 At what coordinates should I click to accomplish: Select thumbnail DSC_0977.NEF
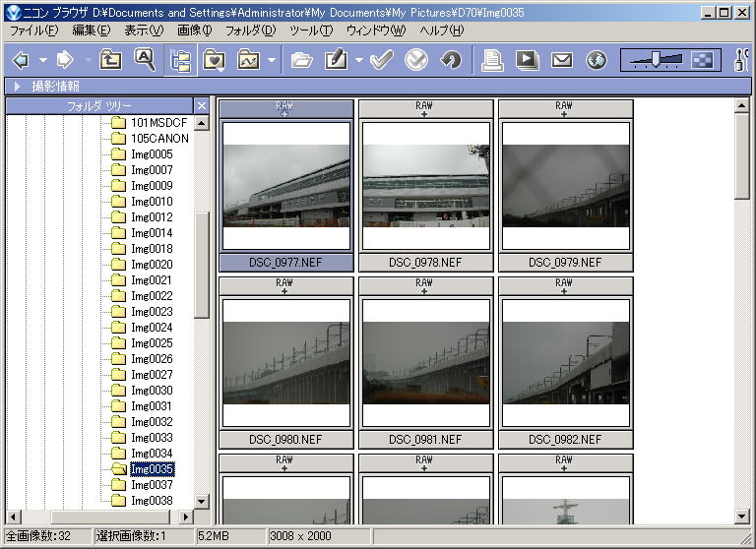point(286,186)
